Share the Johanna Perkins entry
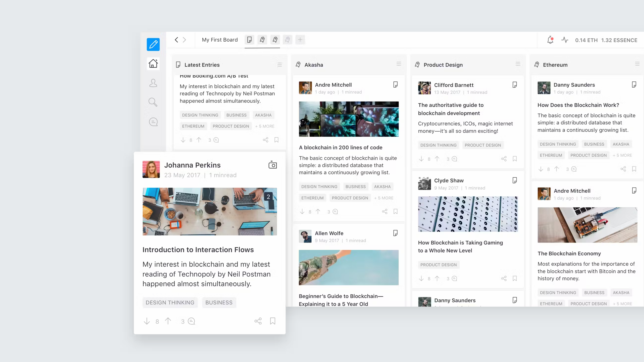Viewport: 644px width, 362px height. coord(258,321)
